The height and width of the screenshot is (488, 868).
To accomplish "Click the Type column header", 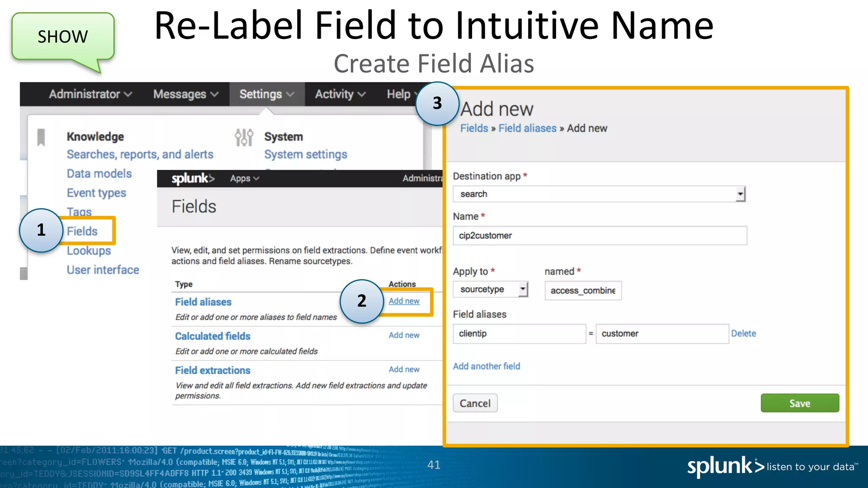I will [184, 284].
